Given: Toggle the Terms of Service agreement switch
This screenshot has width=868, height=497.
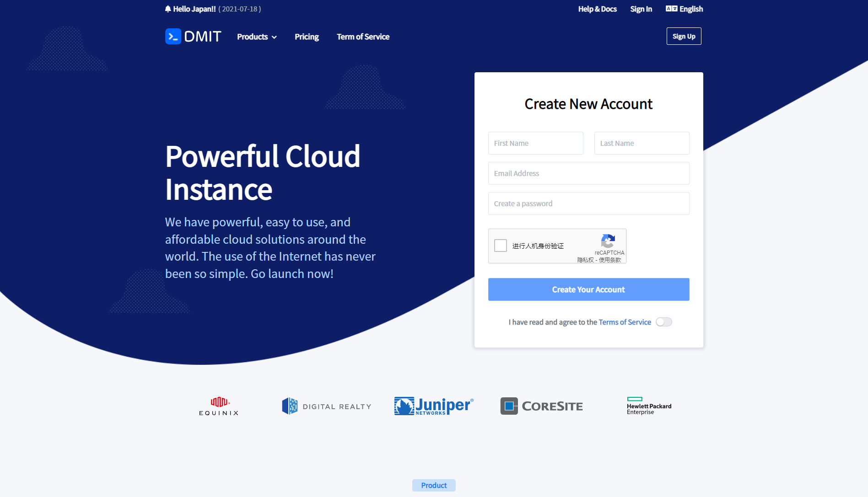Looking at the screenshot, I should tap(663, 322).
